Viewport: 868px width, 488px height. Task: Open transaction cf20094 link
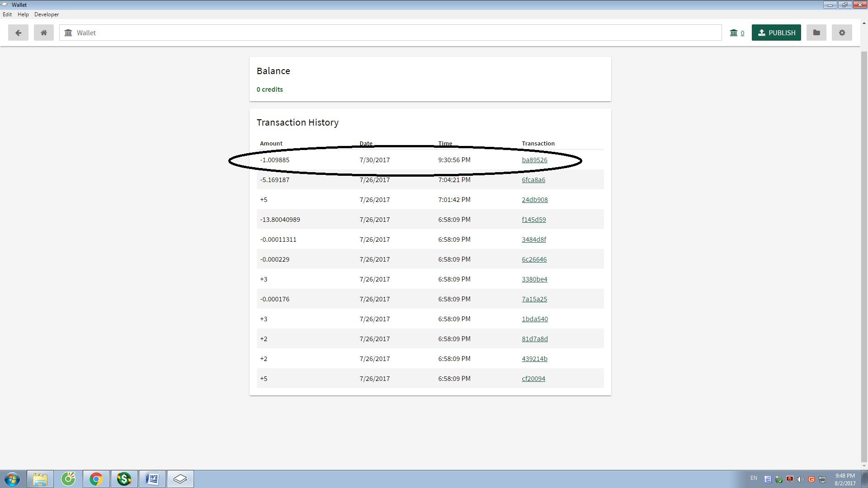[533, 379]
